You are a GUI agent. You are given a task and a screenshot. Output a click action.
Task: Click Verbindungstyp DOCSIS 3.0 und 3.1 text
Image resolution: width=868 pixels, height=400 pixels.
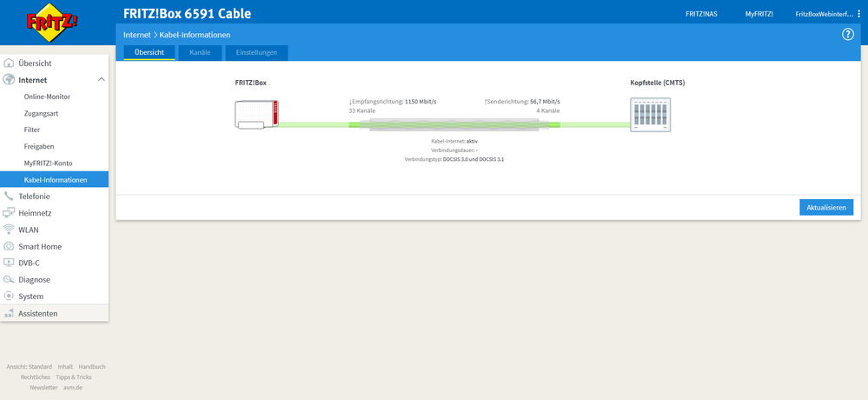point(454,159)
